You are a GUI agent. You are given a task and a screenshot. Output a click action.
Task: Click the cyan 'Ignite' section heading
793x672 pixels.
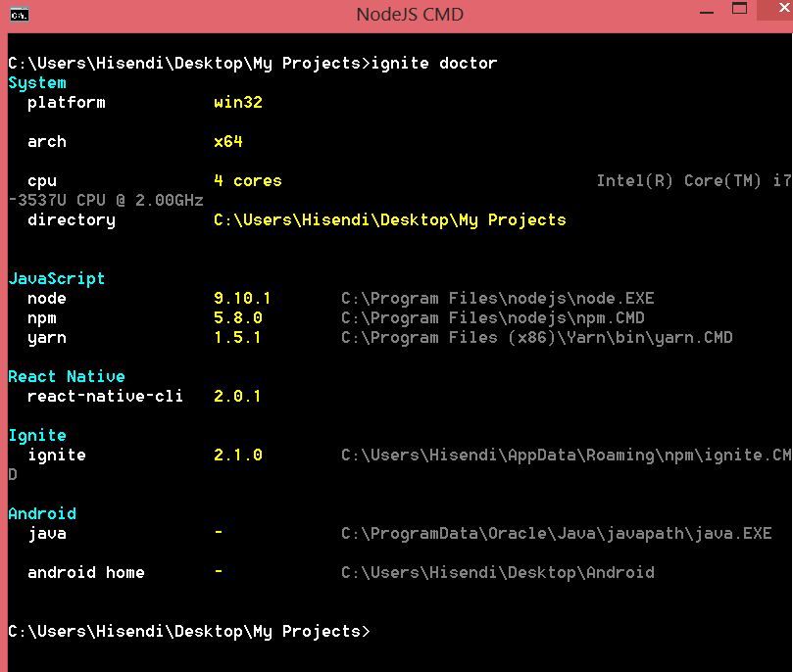[x=37, y=436]
